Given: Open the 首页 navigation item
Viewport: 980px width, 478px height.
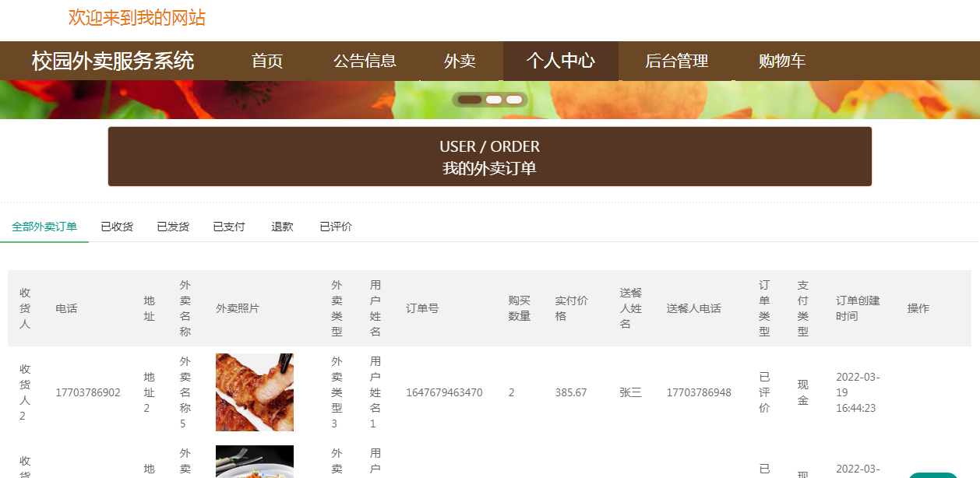Looking at the screenshot, I should pos(267,61).
